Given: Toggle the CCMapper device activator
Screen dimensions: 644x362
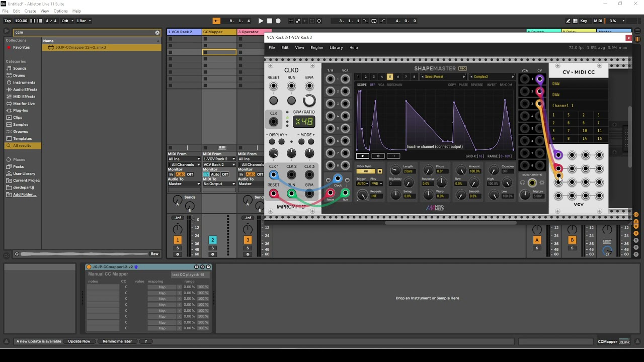Looking at the screenshot, I should (89, 267).
